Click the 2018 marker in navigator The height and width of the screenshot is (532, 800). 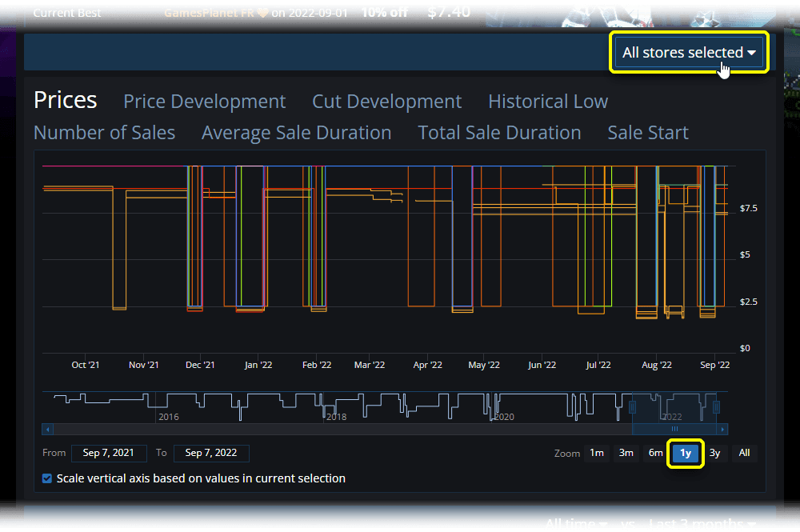[336, 417]
